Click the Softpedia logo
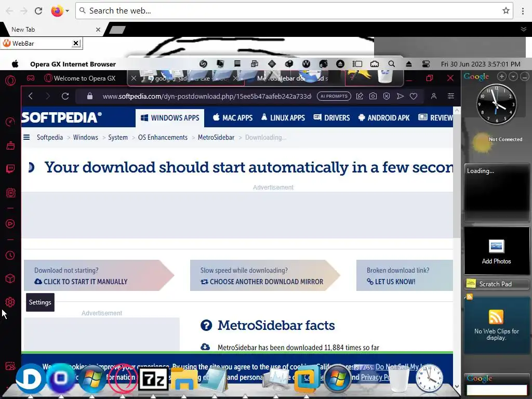The image size is (532, 399). 61,117
